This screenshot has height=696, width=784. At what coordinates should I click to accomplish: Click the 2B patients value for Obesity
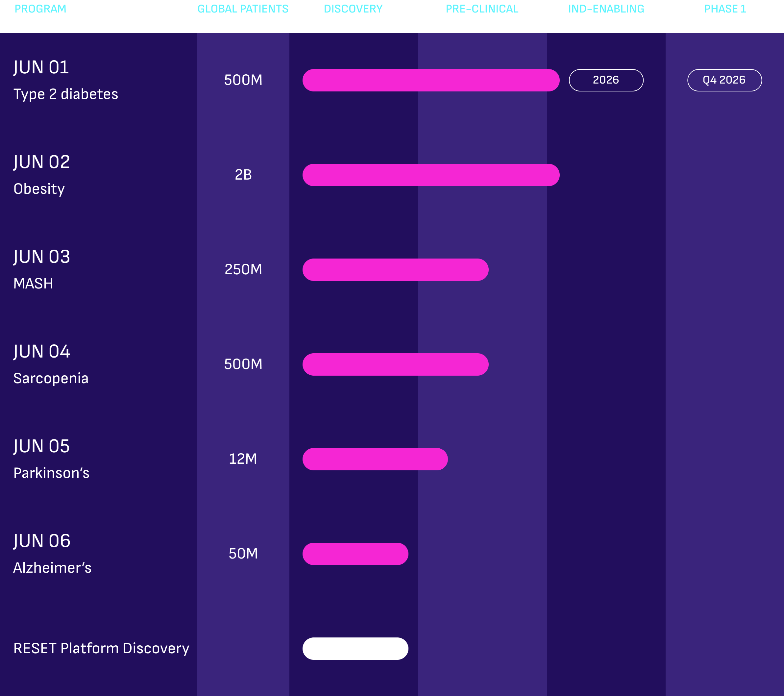click(243, 175)
